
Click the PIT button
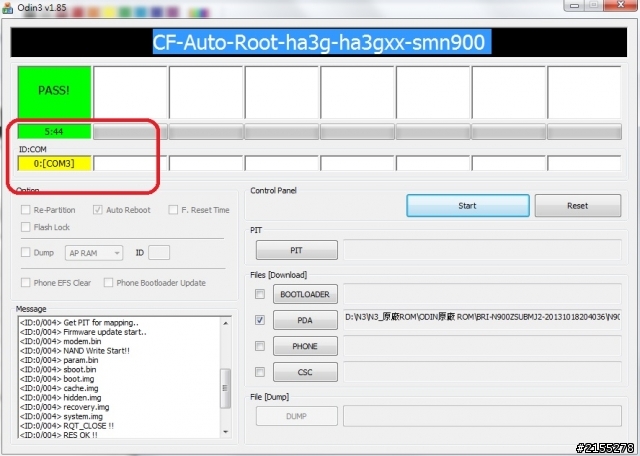coord(297,250)
